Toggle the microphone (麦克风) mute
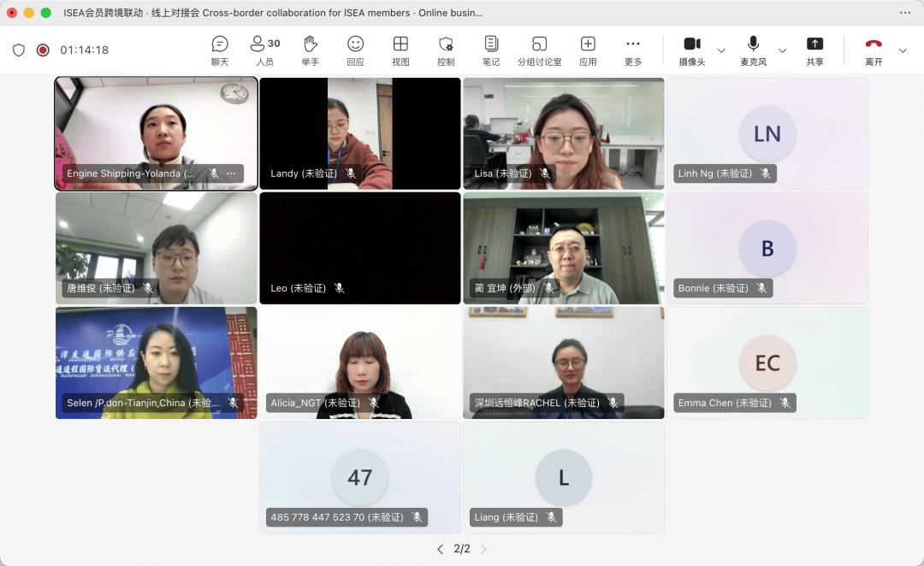 tap(753, 50)
